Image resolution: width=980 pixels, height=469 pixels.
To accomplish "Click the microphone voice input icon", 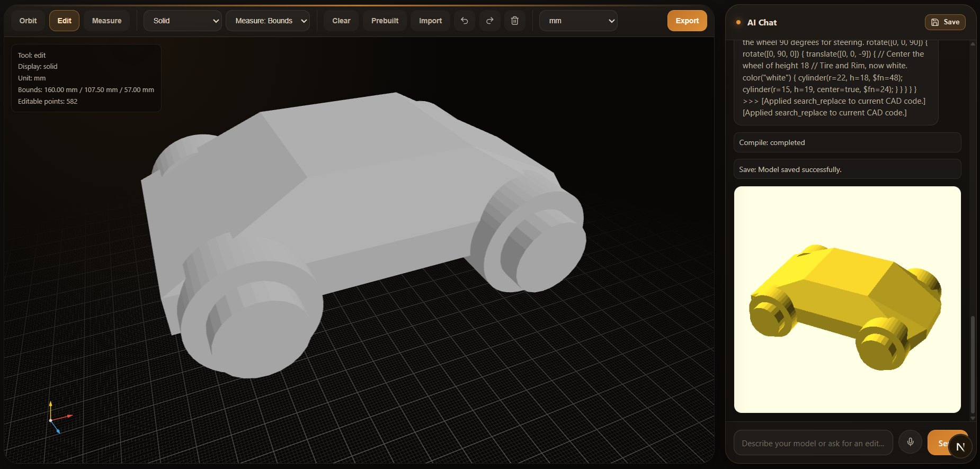I will (910, 442).
